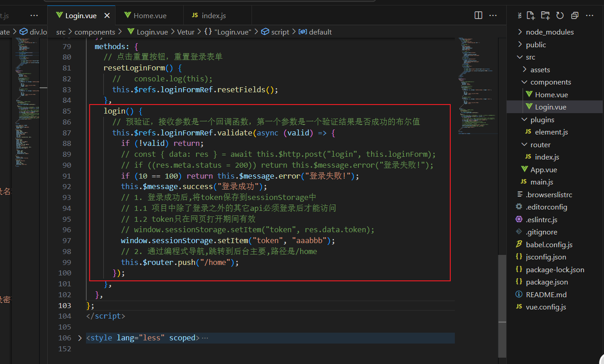The image size is (604, 364).
Task: Unfold the style block at line 106
Action: [x=80, y=338]
